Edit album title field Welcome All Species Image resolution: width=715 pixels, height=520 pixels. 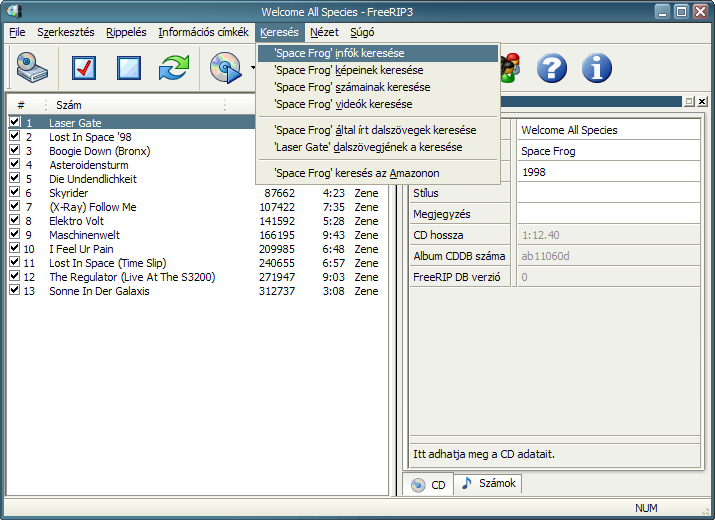point(609,130)
